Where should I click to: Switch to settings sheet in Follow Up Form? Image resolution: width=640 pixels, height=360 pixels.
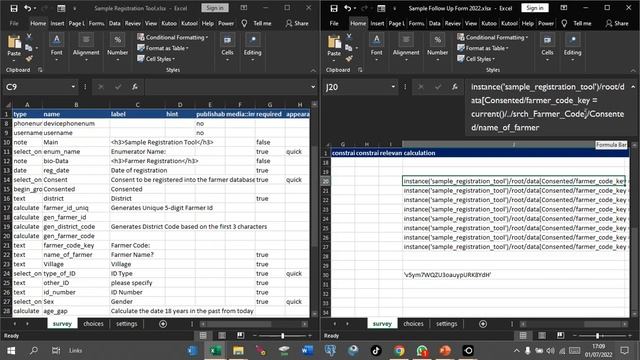coord(447,323)
